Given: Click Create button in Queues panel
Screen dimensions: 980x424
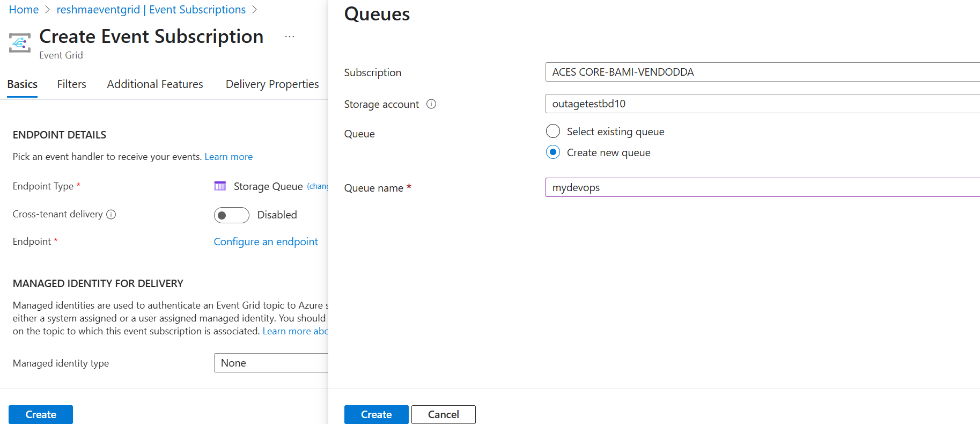Looking at the screenshot, I should point(377,414).
